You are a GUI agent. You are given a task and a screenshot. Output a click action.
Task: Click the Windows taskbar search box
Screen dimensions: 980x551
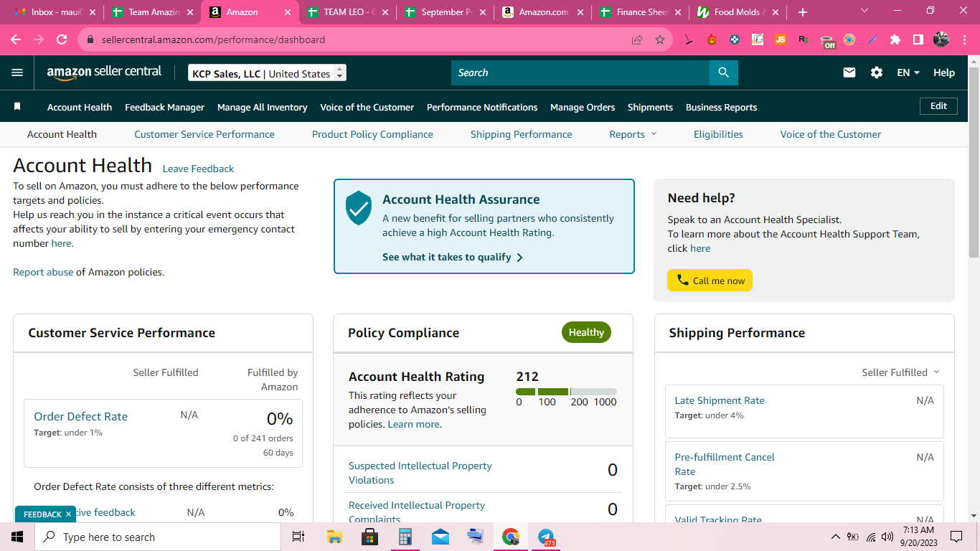coord(158,537)
